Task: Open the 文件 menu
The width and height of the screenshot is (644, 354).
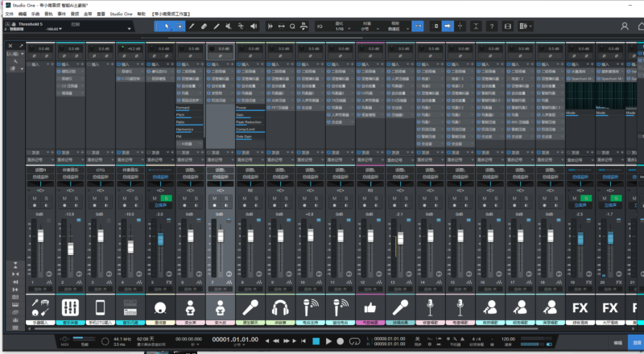Action: [10, 14]
